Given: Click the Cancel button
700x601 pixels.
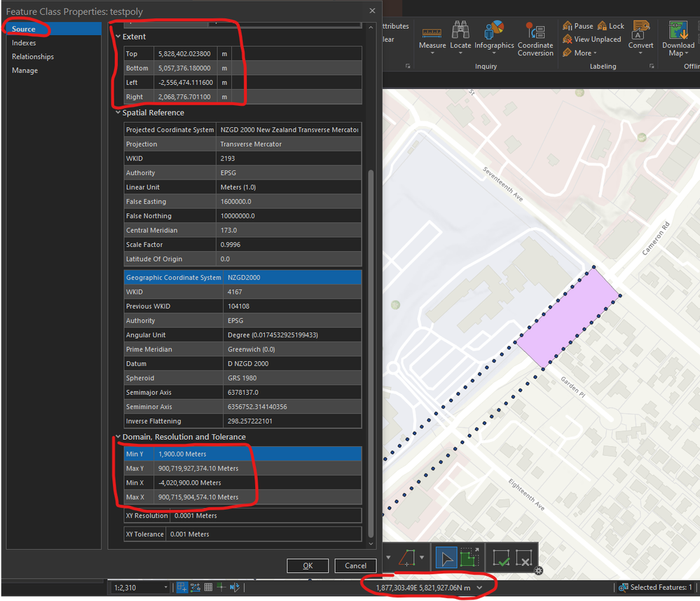Looking at the screenshot, I should click(x=355, y=566).
